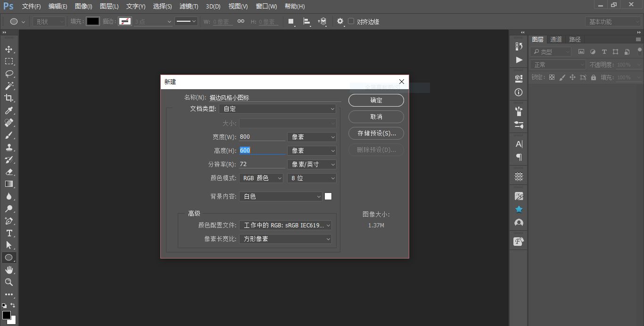Switch to the 通道 tab
This screenshot has width=644, height=326.
[556, 39]
